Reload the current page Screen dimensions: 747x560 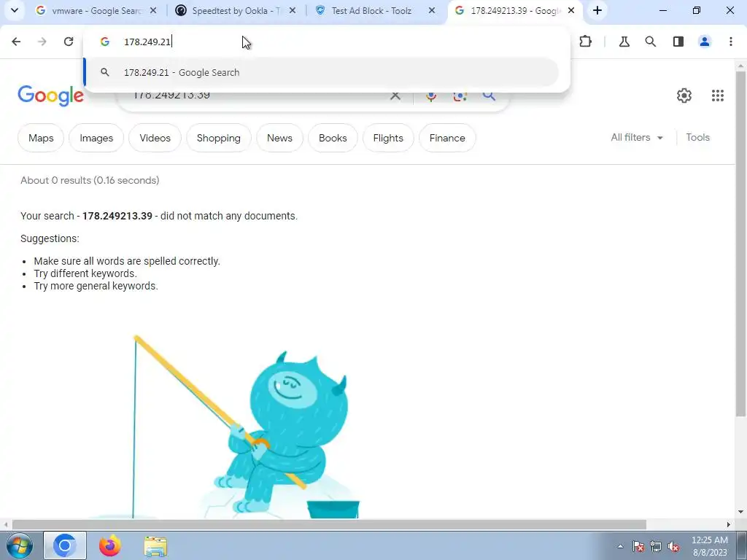69,42
